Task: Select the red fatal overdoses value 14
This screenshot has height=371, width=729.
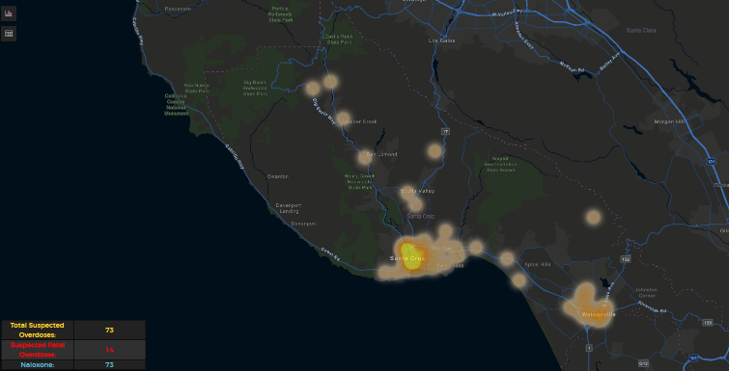Action: click(109, 350)
